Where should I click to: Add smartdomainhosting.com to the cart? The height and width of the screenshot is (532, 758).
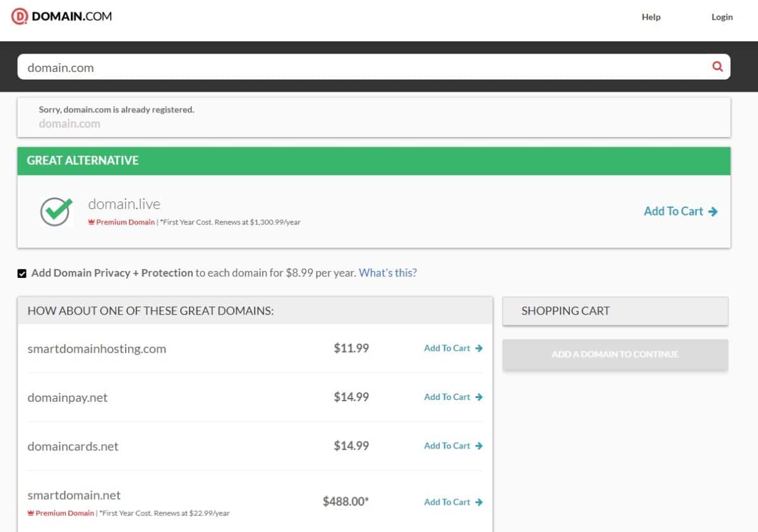[x=446, y=348]
